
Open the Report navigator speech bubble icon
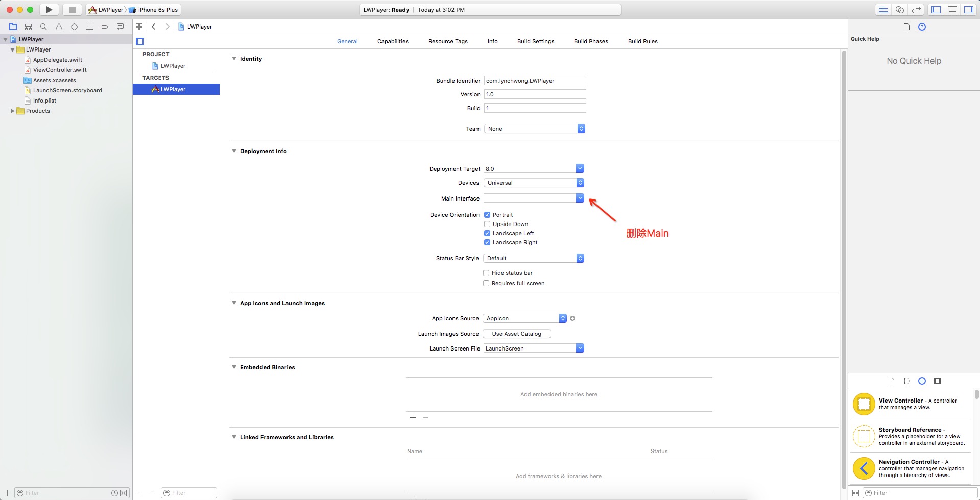pos(120,27)
